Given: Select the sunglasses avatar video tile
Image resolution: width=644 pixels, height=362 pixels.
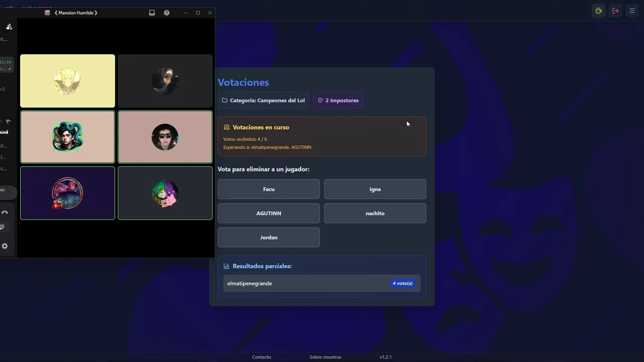Looking at the screenshot, I should [165, 137].
